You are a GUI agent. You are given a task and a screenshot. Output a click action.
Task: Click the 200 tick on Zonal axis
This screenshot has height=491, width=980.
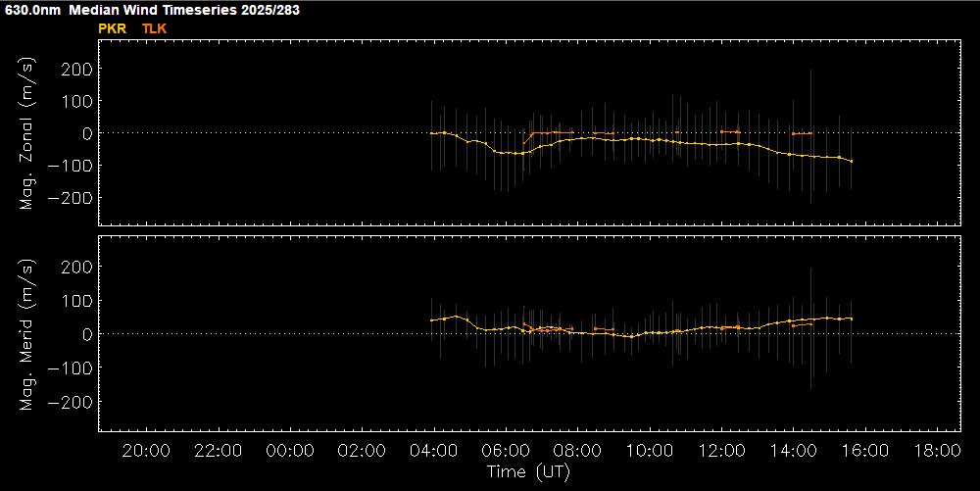point(76,69)
